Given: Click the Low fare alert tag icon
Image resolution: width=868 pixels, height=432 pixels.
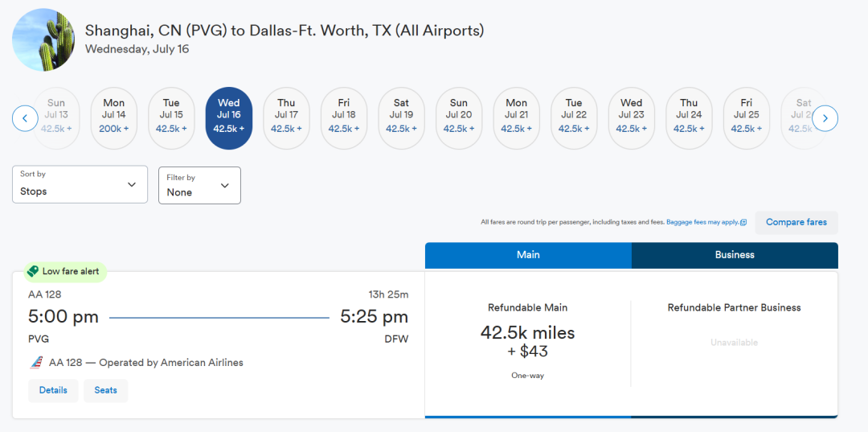Looking at the screenshot, I should [33, 272].
